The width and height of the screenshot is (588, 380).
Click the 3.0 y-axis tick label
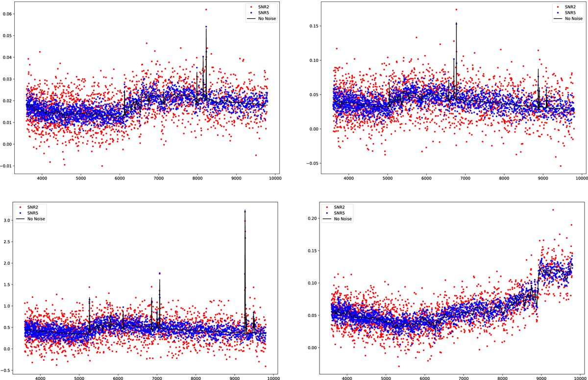(x=8, y=221)
